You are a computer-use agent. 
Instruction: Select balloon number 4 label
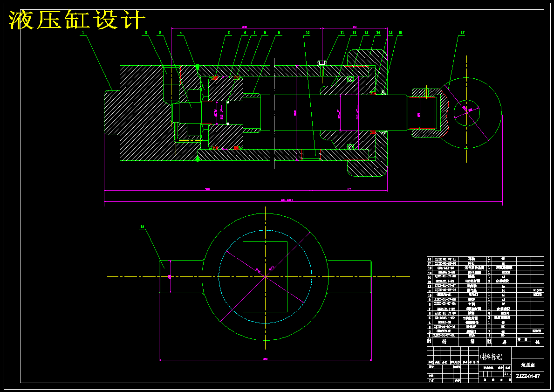180,33
